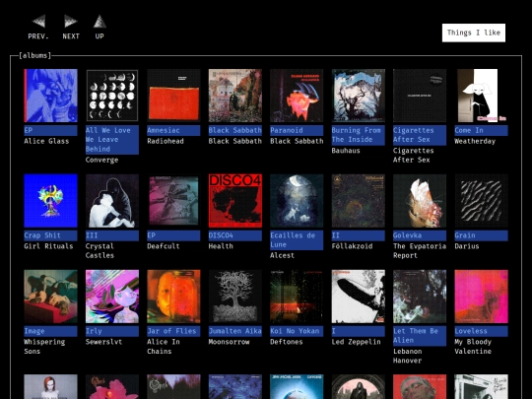
Task: Select the Moonsorrow artist text
Action: [x=229, y=342]
